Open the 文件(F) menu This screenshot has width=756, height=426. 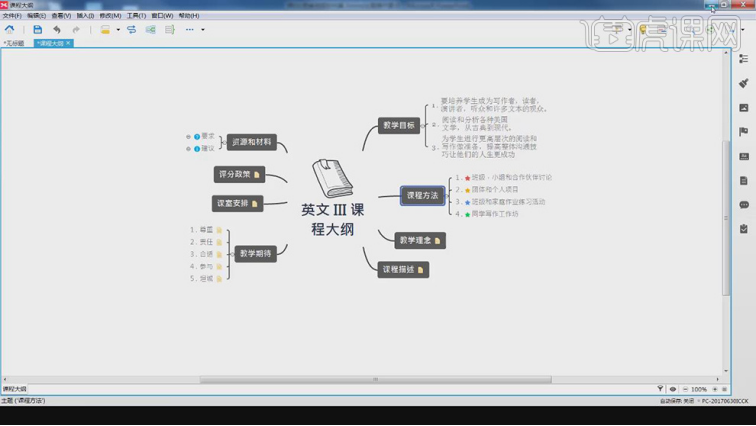coord(12,16)
